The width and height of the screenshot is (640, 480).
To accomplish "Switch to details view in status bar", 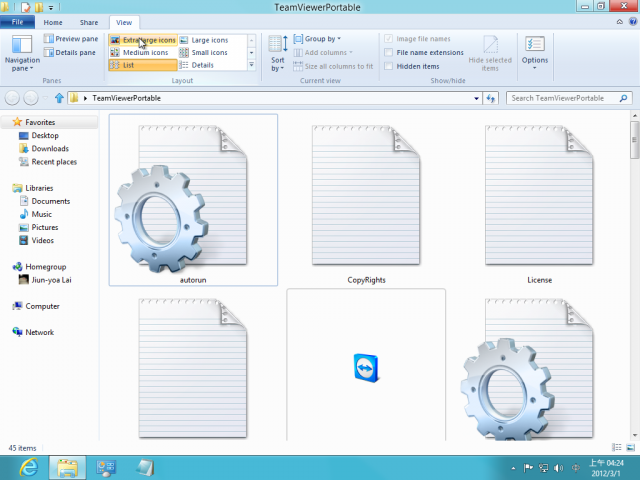I will coord(617,448).
